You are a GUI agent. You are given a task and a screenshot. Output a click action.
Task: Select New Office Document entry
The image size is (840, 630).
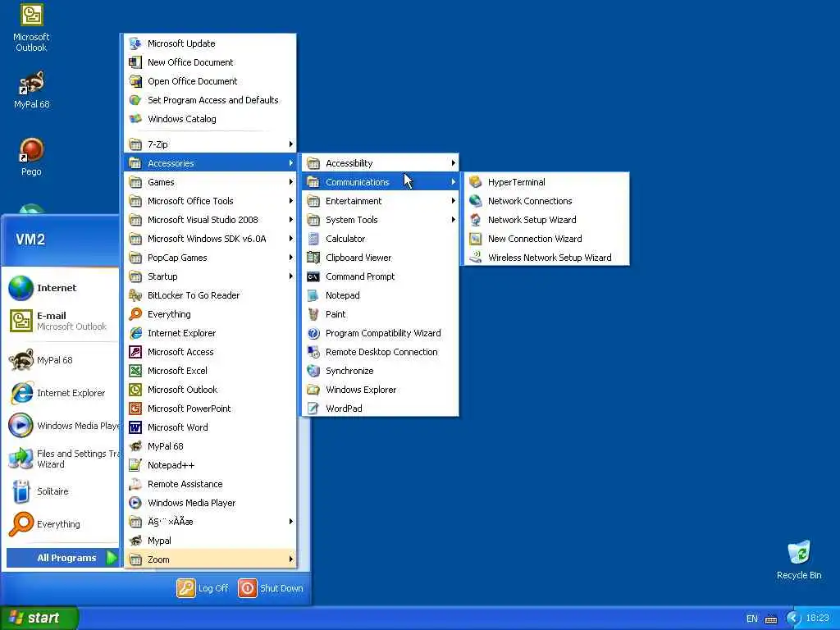click(211, 62)
